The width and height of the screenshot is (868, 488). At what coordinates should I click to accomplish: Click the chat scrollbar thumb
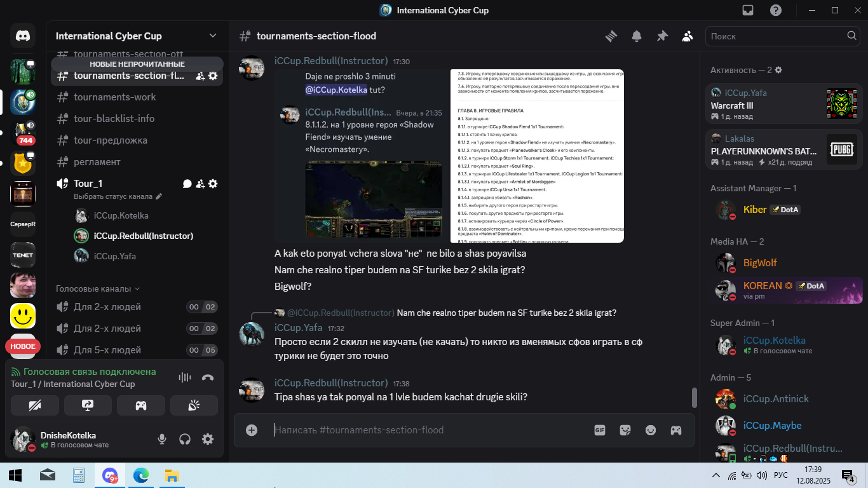(695, 398)
